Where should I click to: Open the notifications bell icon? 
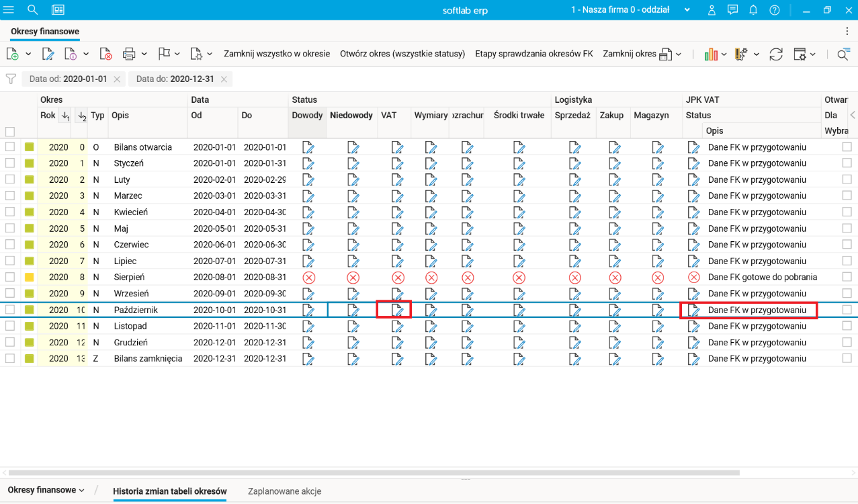tap(753, 9)
